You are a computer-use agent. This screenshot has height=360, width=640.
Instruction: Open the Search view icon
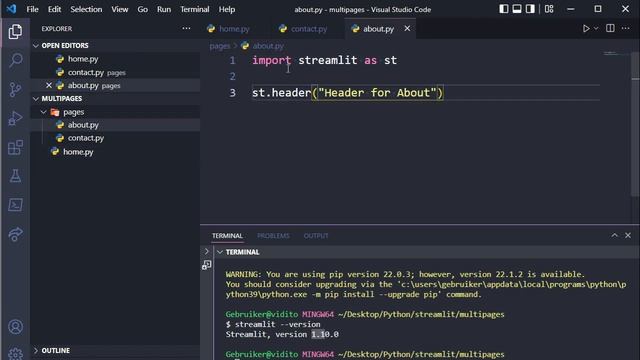pos(15,60)
